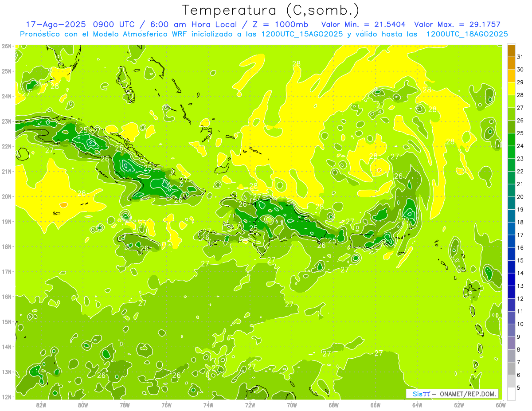
Task: Click the 14N latitude label
Action: click(6, 347)
